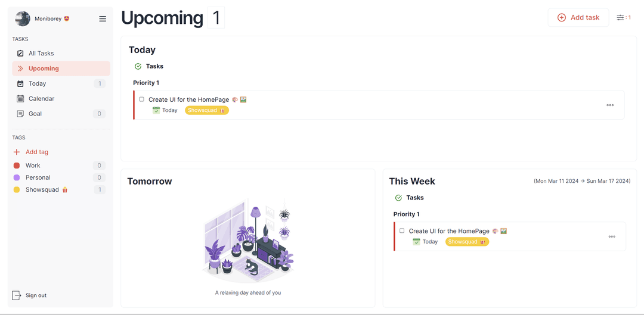This screenshot has height=315, width=644.
Task: Click the purple Personal tag color dot
Action: tap(17, 177)
